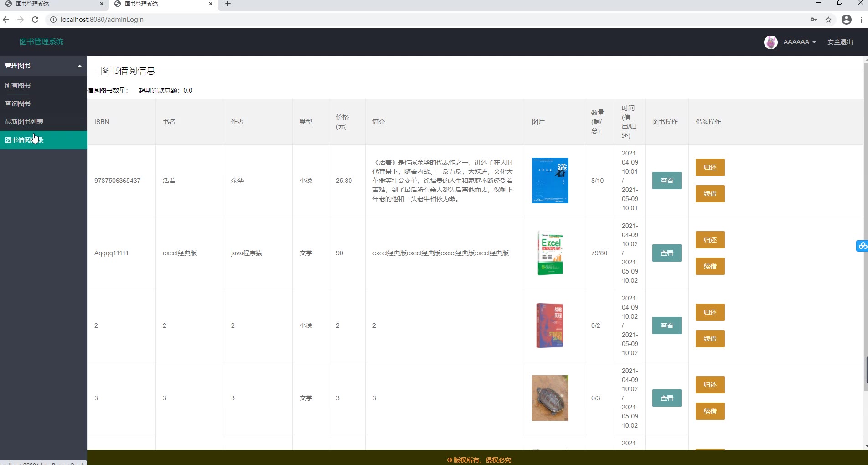
Task: Log out via 安全退出
Action: [840, 42]
